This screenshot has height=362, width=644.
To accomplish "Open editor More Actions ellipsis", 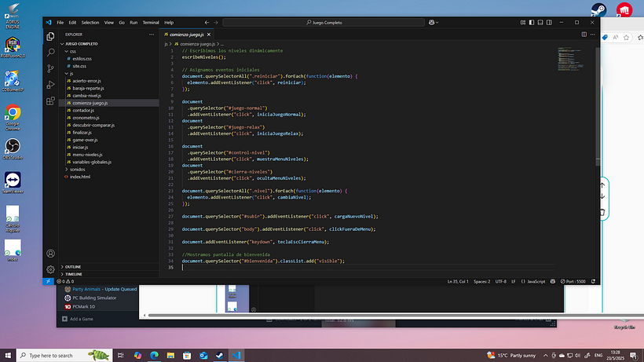I will [x=593, y=35].
